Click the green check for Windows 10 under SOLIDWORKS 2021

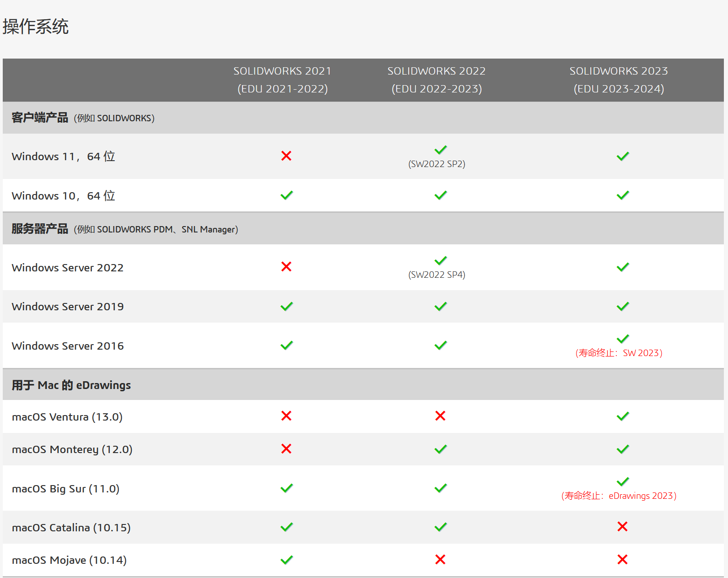[x=286, y=195]
